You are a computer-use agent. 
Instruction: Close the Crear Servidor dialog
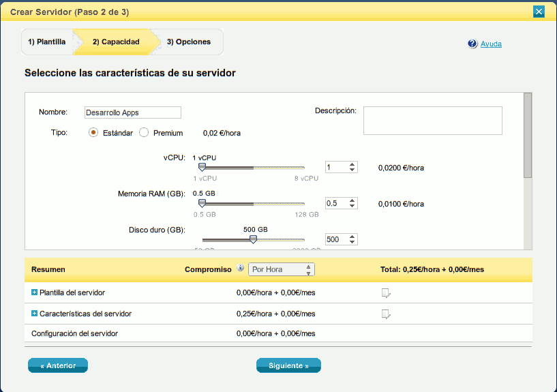point(539,12)
